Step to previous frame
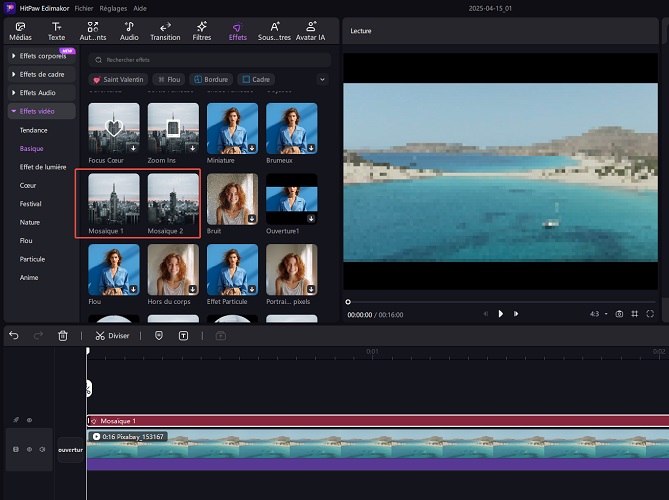The image size is (669, 500). tap(486, 314)
